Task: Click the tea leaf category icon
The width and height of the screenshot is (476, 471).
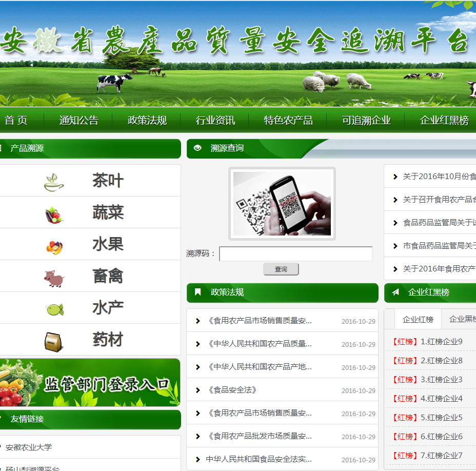Action: [54, 182]
